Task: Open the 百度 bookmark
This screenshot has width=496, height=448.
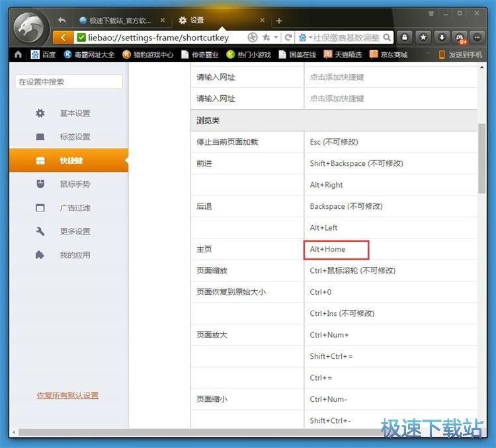Action: [x=44, y=54]
